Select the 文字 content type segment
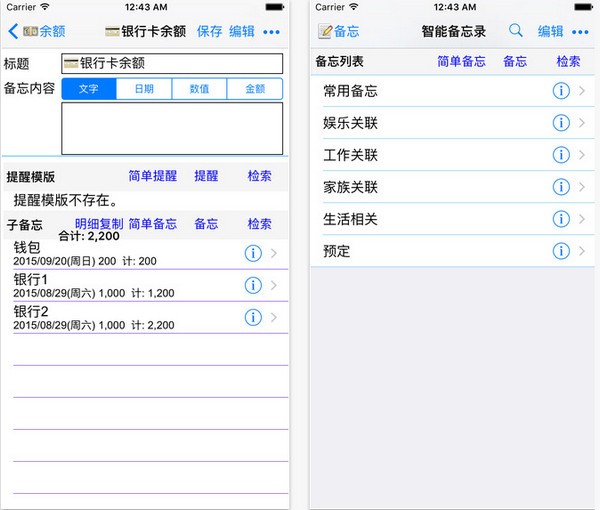The height and width of the screenshot is (510, 600). (x=89, y=89)
